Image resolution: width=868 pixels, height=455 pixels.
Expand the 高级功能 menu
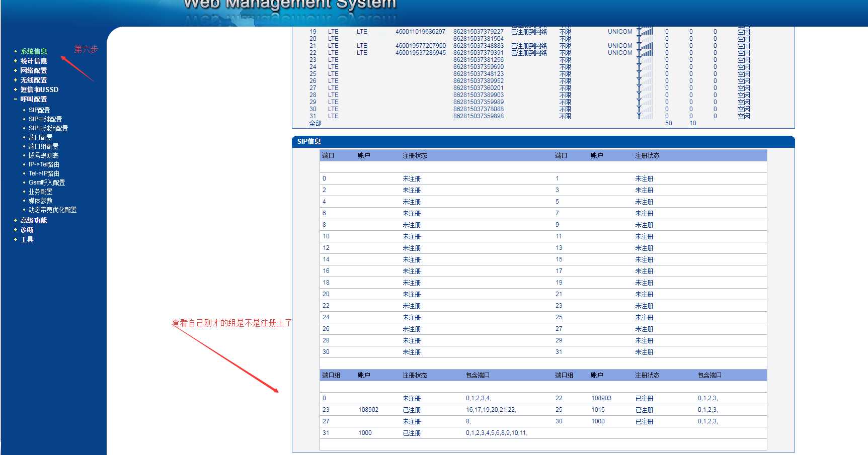tap(34, 220)
